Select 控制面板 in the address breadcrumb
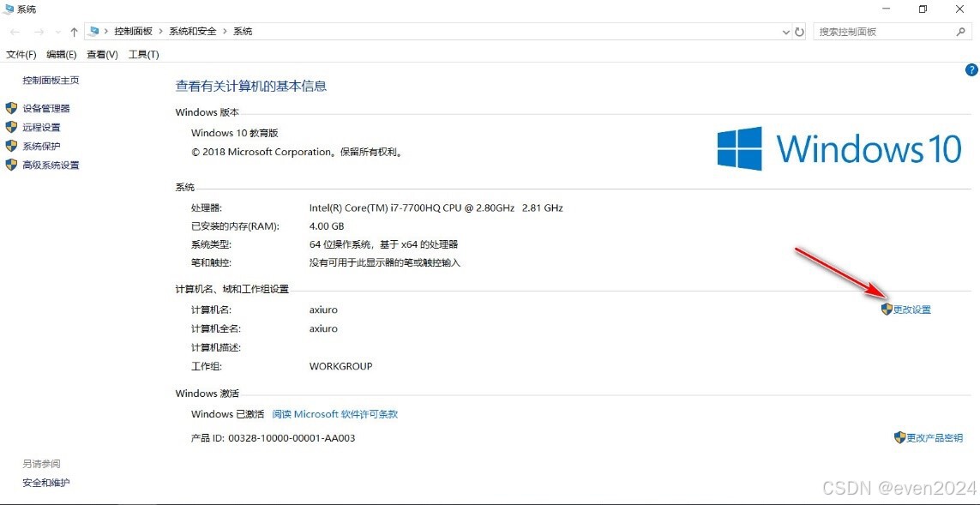Screen dimensions: 980x505 coord(133,31)
